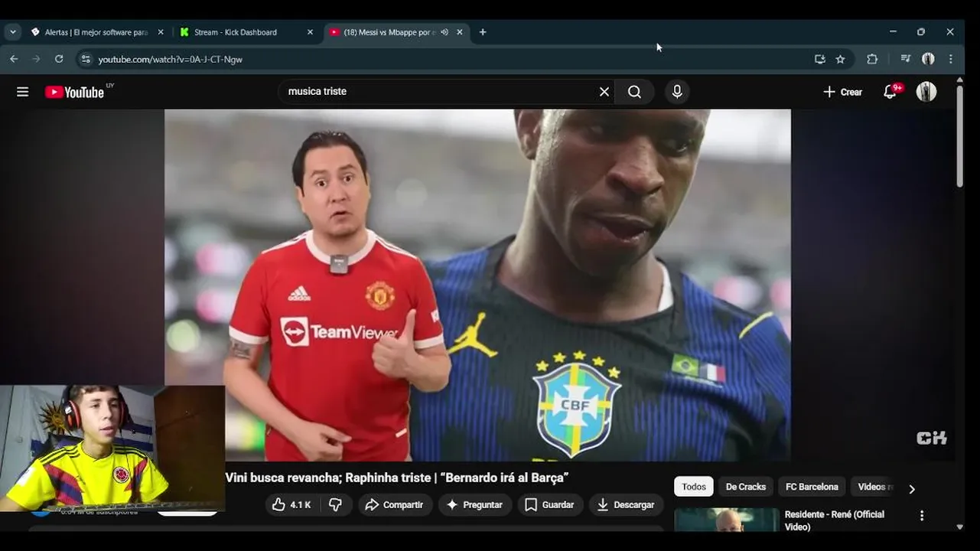The width and height of the screenshot is (980, 551).
Task: Go back in the browser
Action: [x=14, y=59]
